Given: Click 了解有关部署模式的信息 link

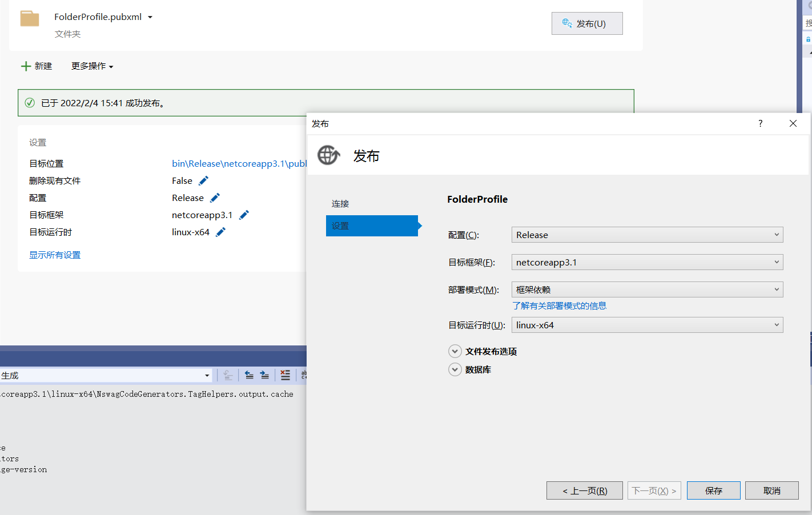Looking at the screenshot, I should [x=559, y=305].
